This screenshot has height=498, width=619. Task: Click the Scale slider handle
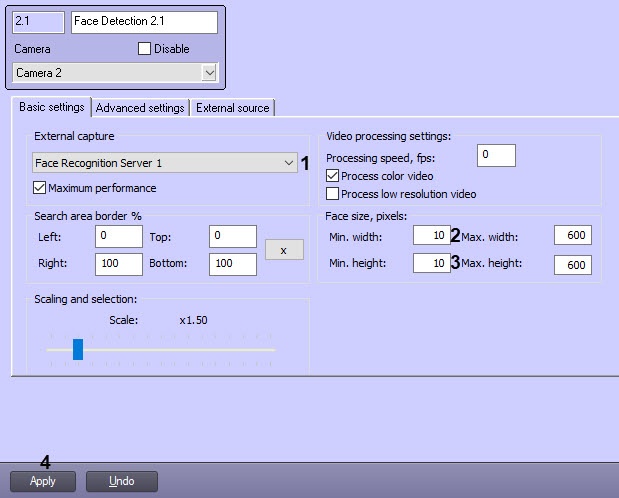click(x=77, y=349)
